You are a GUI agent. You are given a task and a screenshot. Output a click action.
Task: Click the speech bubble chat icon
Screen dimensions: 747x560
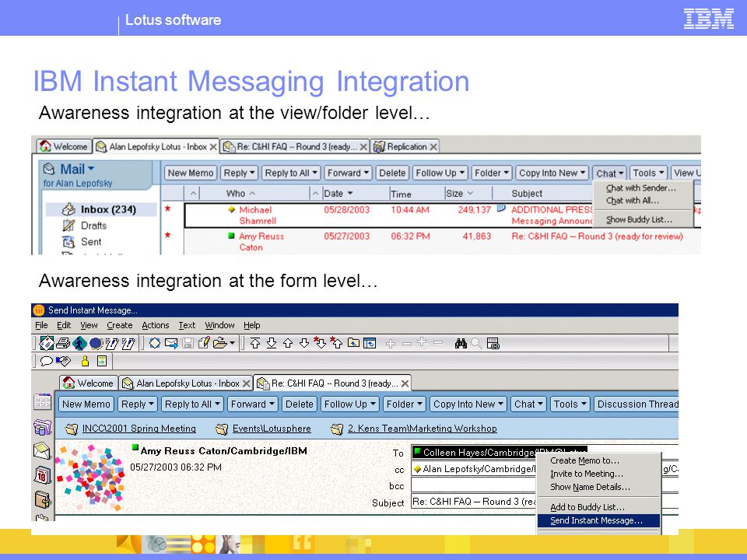pyautogui.click(x=46, y=361)
